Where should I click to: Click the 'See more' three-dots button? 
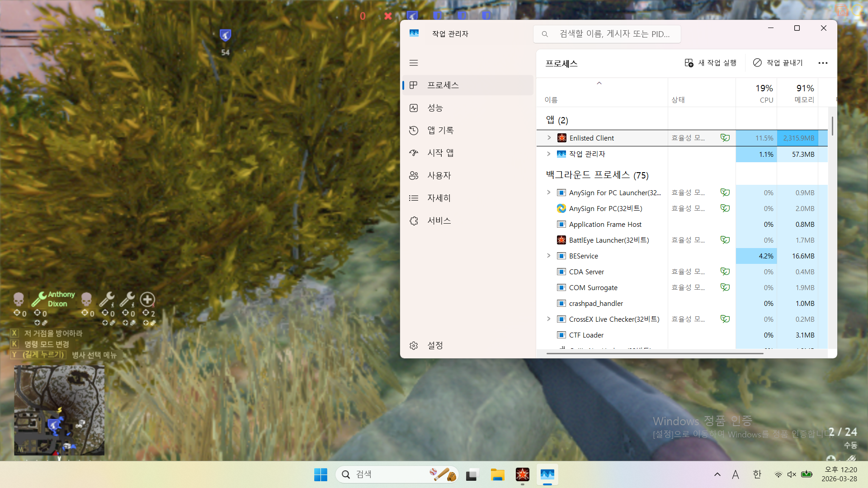tap(823, 63)
